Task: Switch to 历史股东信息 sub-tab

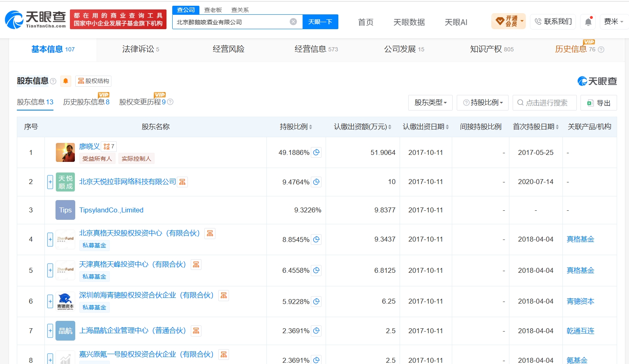Action: [86, 102]
